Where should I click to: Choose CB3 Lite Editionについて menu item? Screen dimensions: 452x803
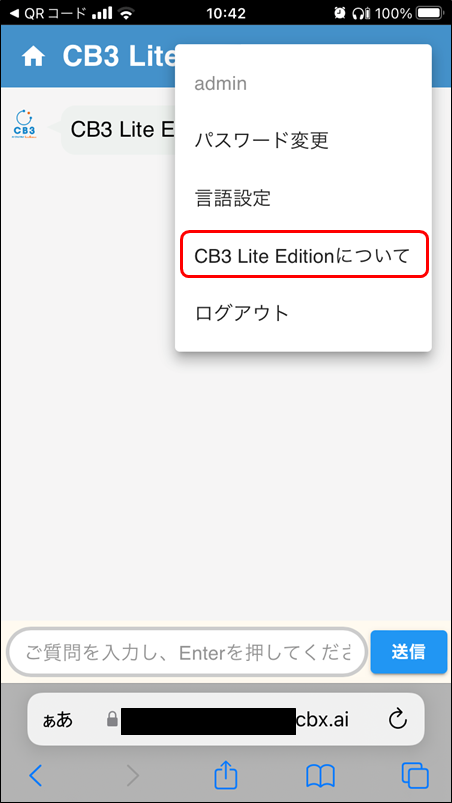(x=304, y=255)
